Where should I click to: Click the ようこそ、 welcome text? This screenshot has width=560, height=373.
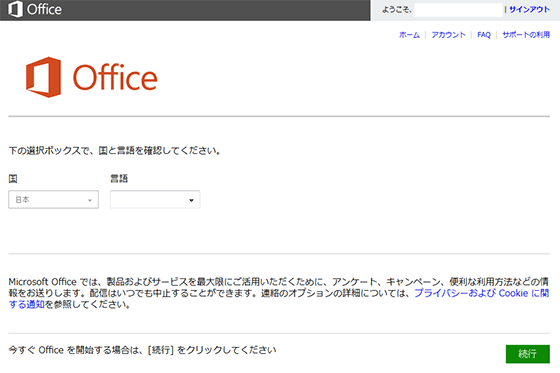click(x=397, y=10)
